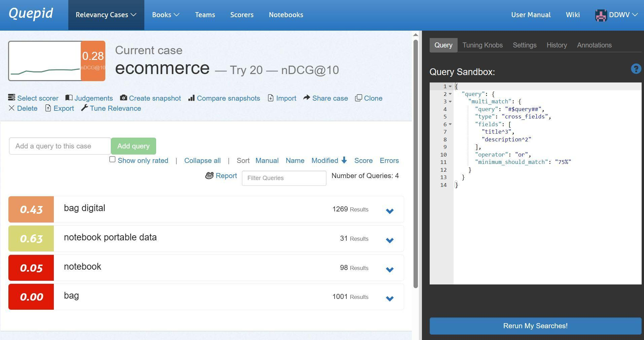Click the Compare snapshots bar chart icon
The height and width of the screenshot is (340, 644).
pos(191,98)
